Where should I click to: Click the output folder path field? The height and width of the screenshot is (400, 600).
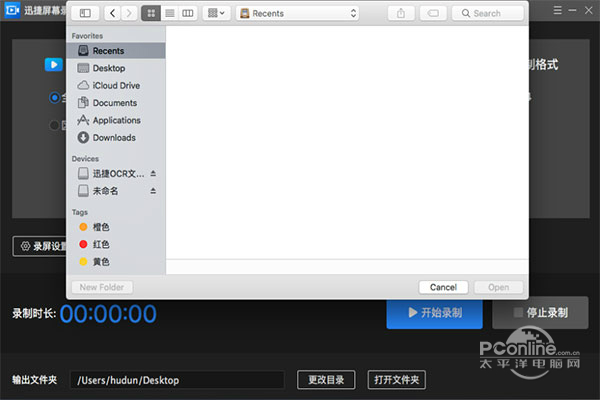coord(177,380)
